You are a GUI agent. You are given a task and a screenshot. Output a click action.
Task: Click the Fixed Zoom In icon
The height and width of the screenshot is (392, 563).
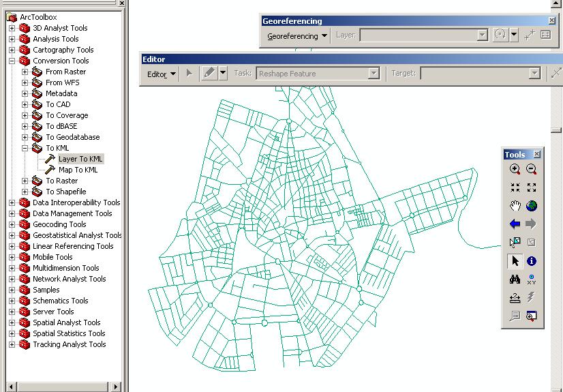[515, 187]
